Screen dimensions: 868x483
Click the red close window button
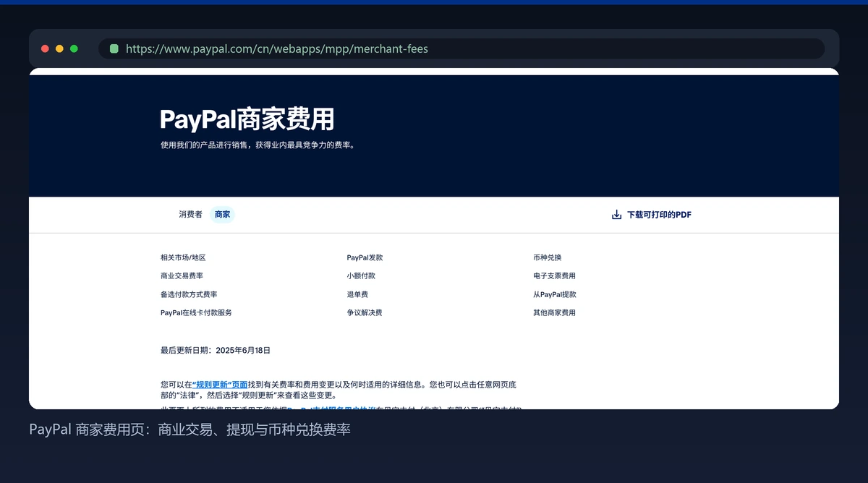(45, 48)
